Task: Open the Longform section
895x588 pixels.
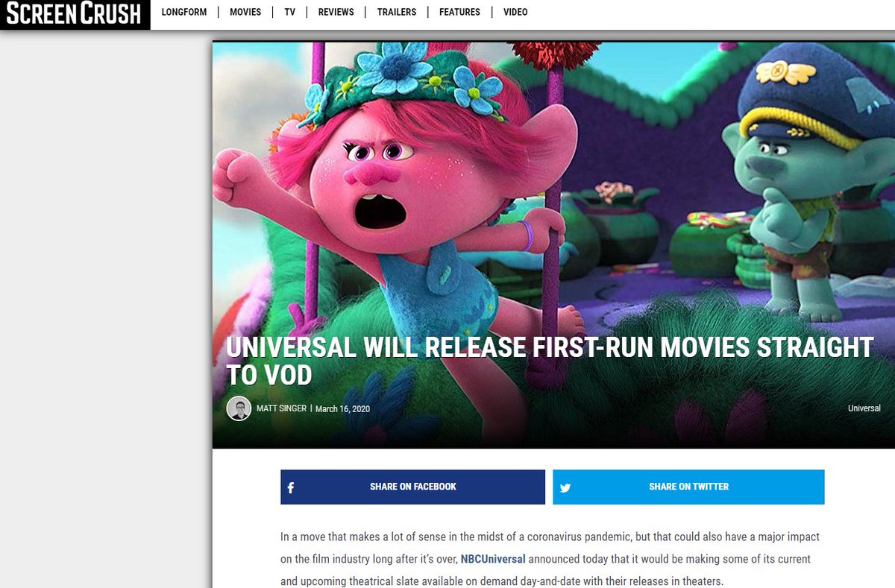Action: 184,12
